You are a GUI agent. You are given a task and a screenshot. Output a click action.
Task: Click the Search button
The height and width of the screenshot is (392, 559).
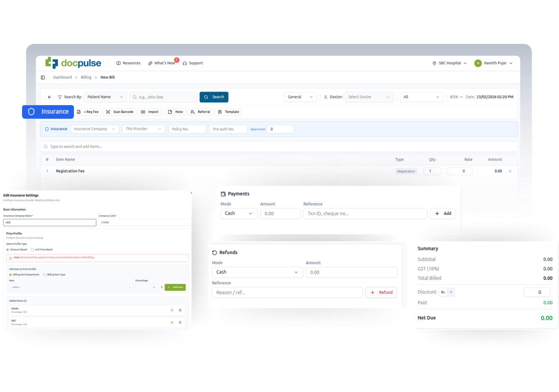(x=214, y=97)
